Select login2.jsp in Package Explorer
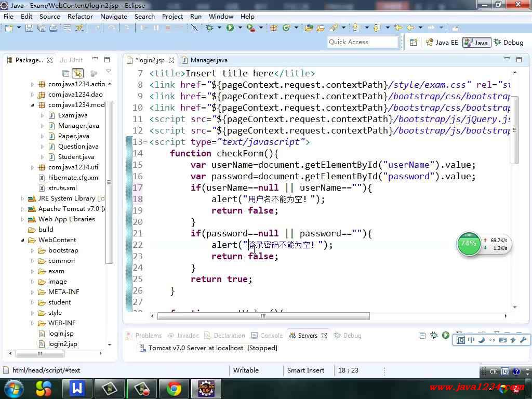Viewport: 532px width, 399px height. [63, 344]
